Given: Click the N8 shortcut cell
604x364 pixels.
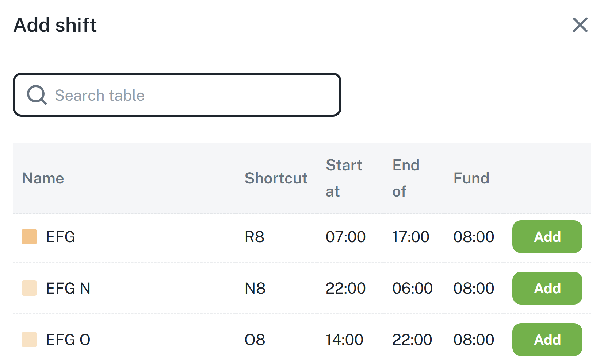Looking at the screenshot, I should coord(255,289).
